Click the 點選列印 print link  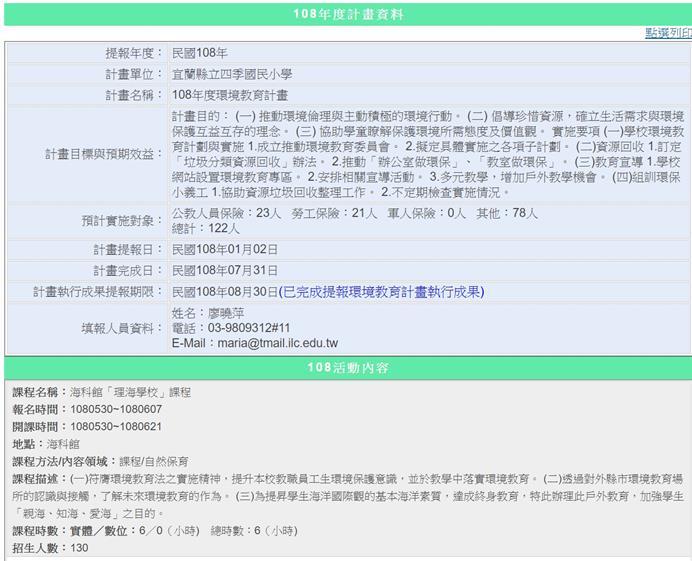pyautogui.click(x=668, y=33)
